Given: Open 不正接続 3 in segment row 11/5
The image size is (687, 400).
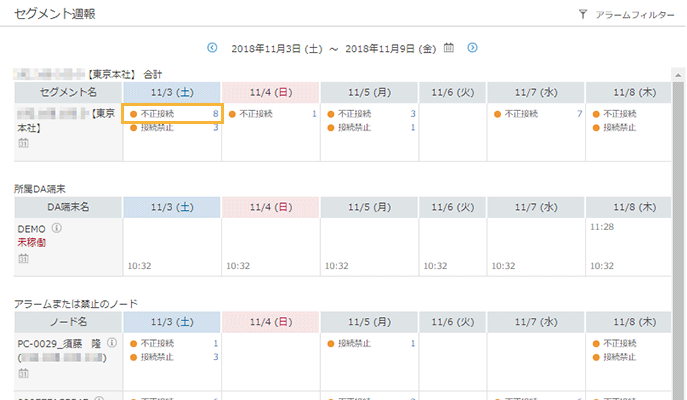Looking at the screenshot, I should 370,114.
